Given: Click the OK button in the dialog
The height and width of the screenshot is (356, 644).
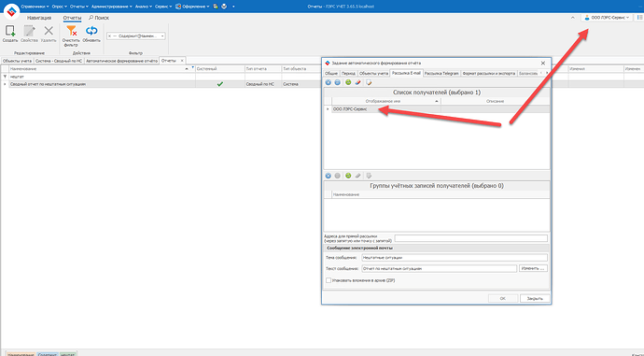Looking at the screenshot, I should [x=503, y=298].
